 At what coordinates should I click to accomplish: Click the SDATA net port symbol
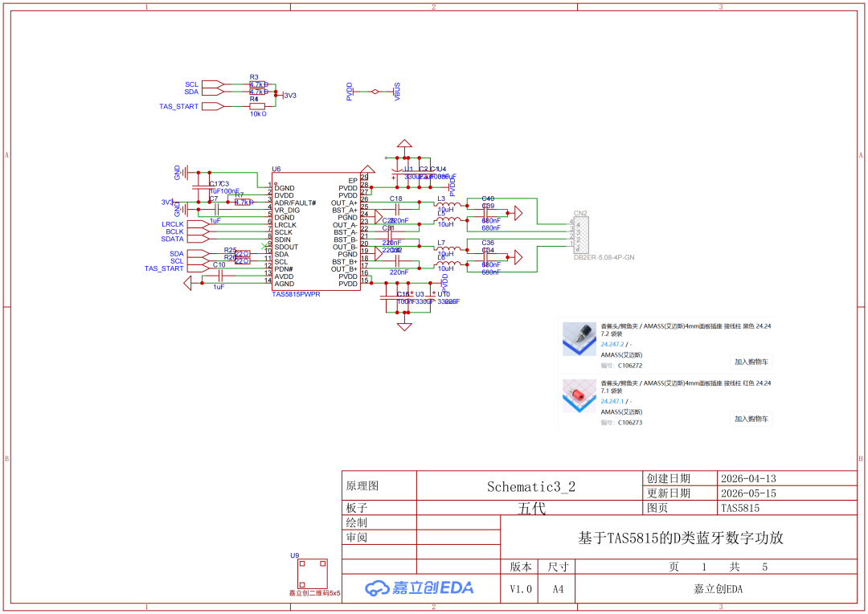(x=199, y=239)
